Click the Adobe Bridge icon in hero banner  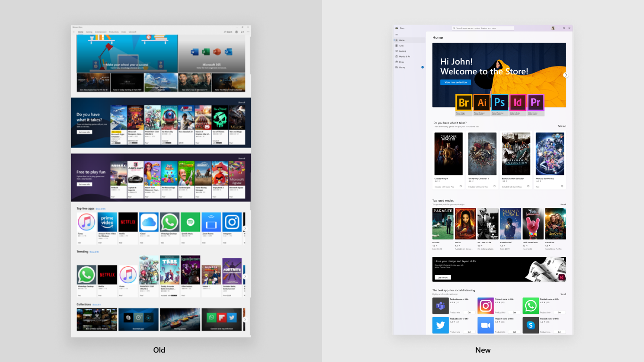(x=464, y=102)
